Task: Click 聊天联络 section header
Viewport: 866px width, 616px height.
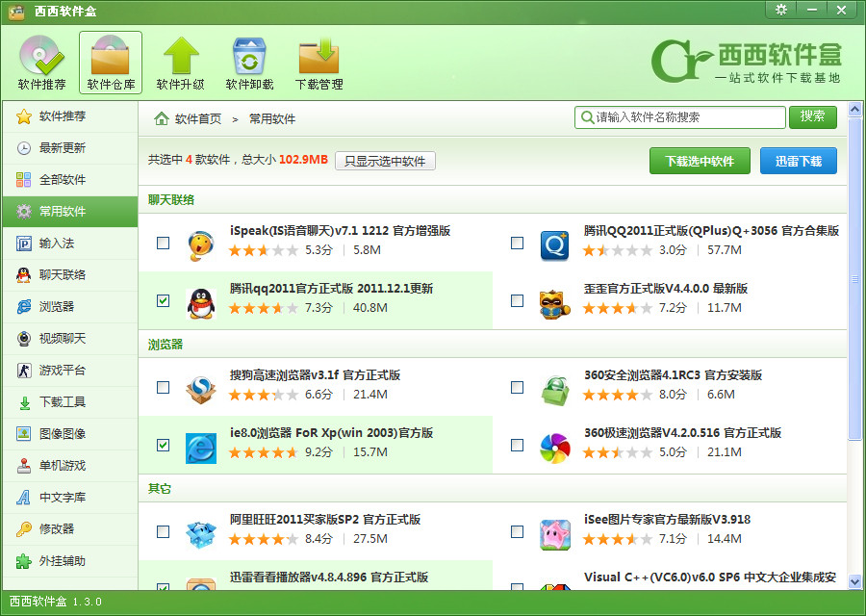Action: 171,199
